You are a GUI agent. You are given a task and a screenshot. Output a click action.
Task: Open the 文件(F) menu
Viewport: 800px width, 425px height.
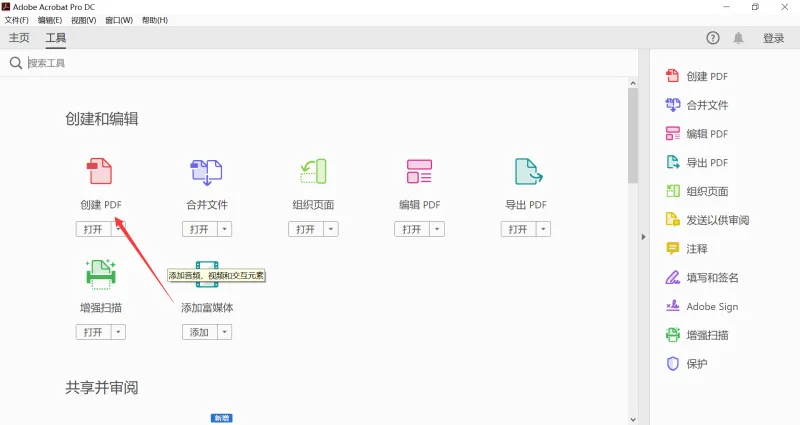coord(16,20)
